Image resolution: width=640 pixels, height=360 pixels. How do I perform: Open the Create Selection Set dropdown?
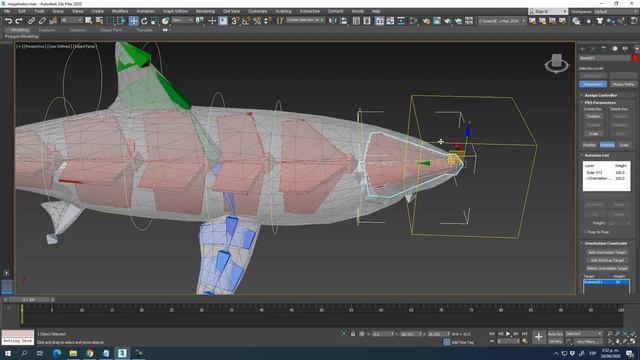305,20
